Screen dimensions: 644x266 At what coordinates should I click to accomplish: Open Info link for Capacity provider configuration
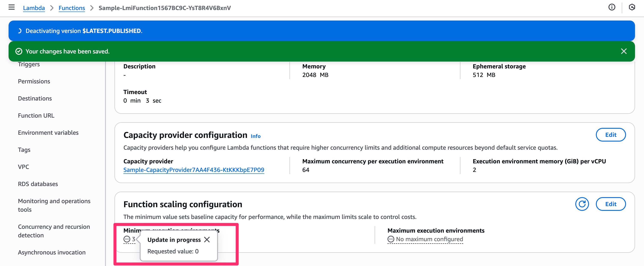(x=255, y=136)
